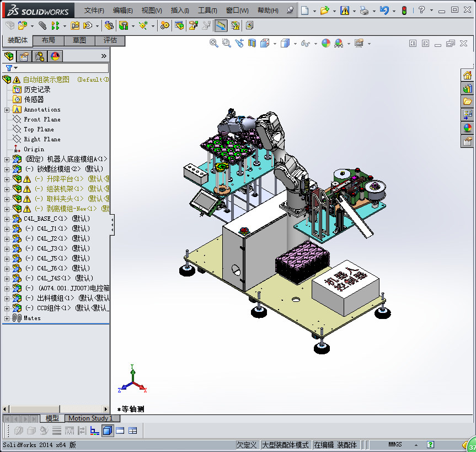
Task: Open the Appearances side panel icon
Action: click(468, 128)
